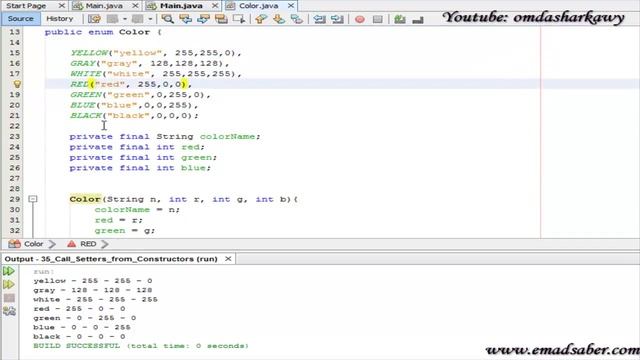Screen dimensions: 640x360
Task: Click Shift Line Right icon
Action: pos(337,19)
